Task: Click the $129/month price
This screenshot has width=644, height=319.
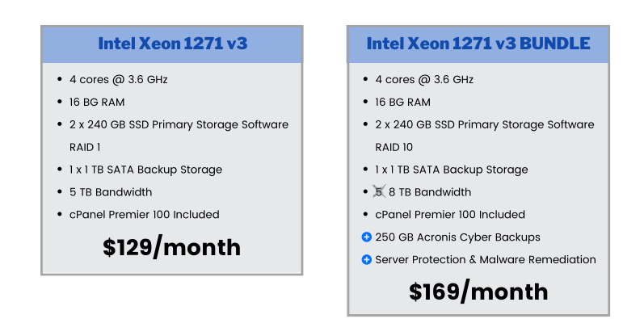Action: pyautogui.click(x=171, y=248)
